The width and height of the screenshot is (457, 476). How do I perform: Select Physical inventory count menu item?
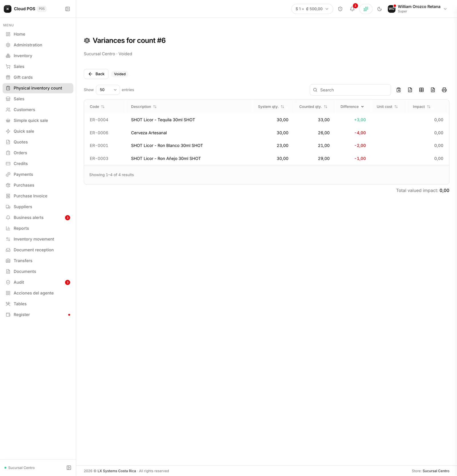[x=38, y=88]
